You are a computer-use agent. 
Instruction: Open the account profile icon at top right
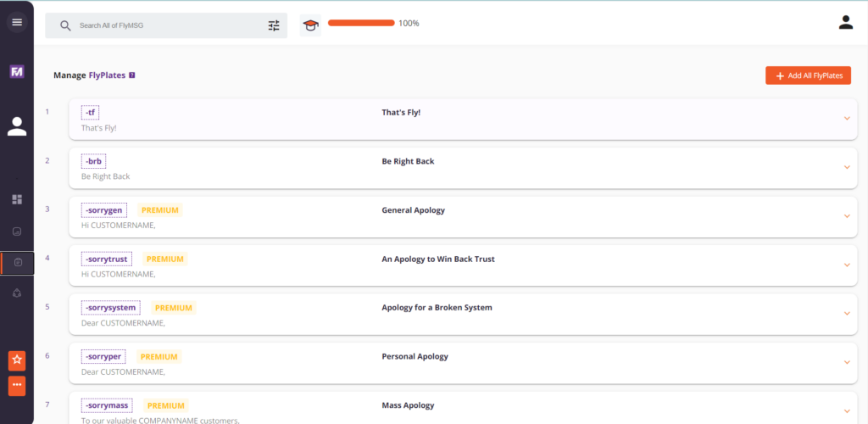click(x=845, y=23)
